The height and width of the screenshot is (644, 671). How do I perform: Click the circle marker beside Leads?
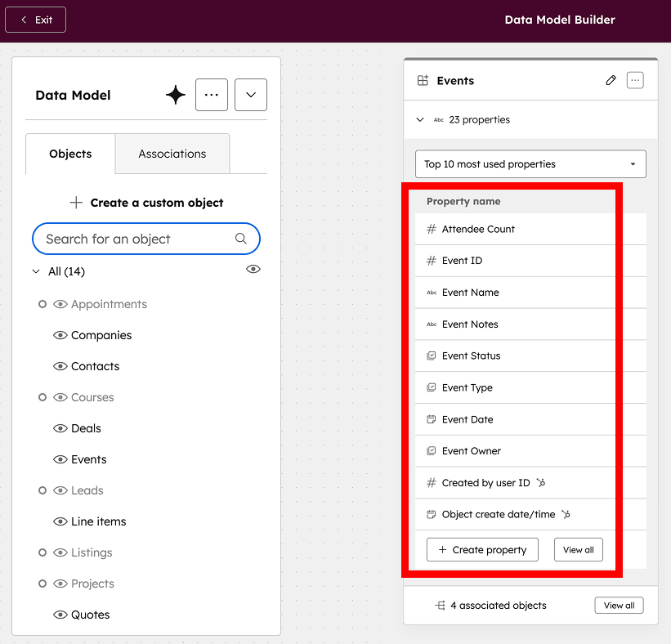point(42,490)
